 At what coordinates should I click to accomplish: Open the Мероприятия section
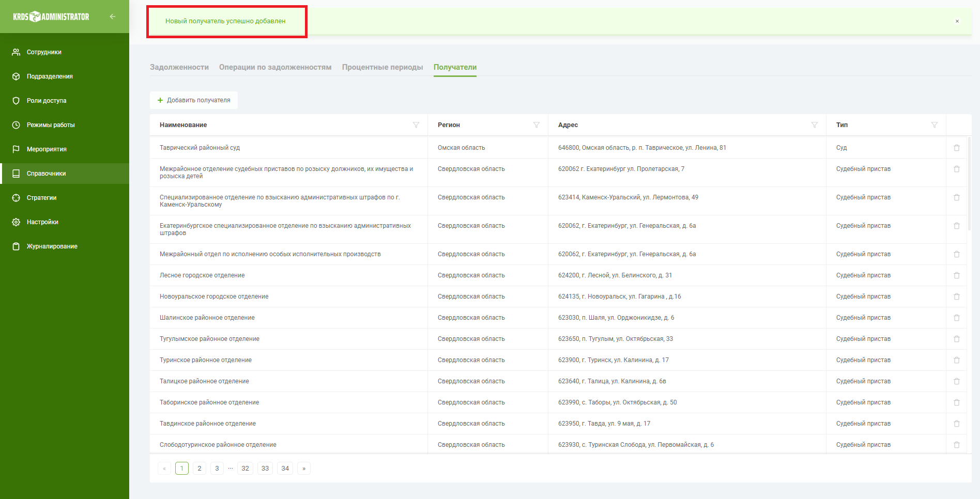click(x=65, y=149)
